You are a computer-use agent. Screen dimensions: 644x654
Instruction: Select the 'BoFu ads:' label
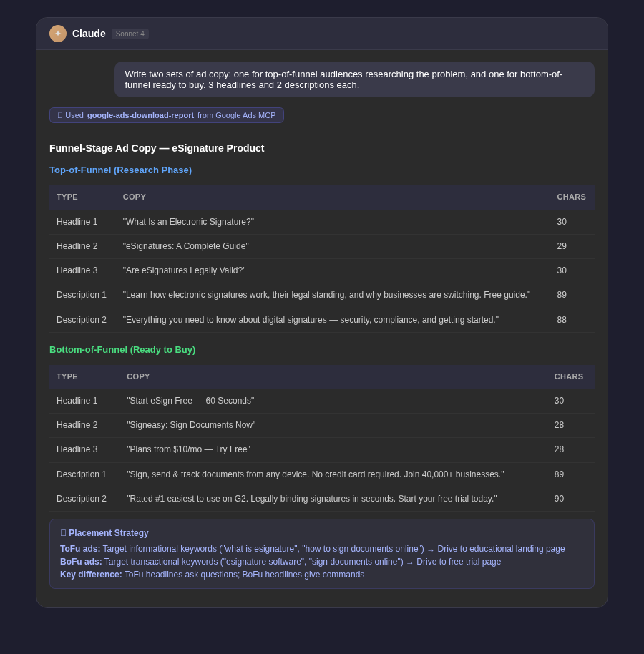[81, 562]
